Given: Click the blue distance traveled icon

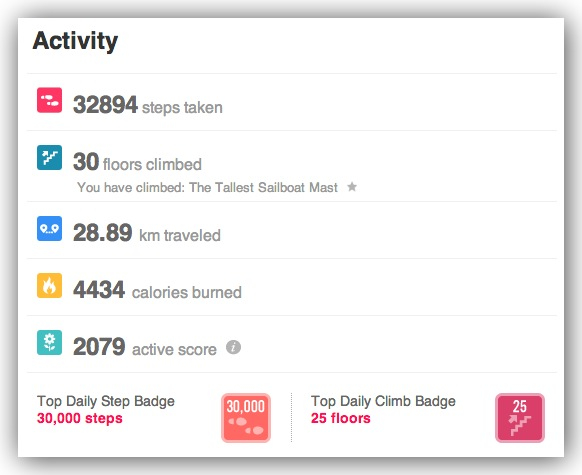Looking at the screenshot, I should click(49, 228).
